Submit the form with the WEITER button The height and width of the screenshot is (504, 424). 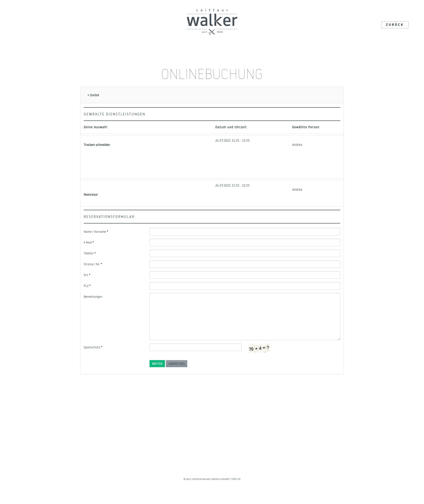coord(157,363)
